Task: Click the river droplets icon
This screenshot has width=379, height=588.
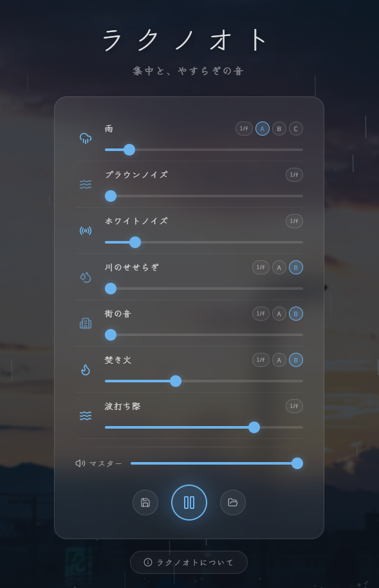Action: coord(86,277)
